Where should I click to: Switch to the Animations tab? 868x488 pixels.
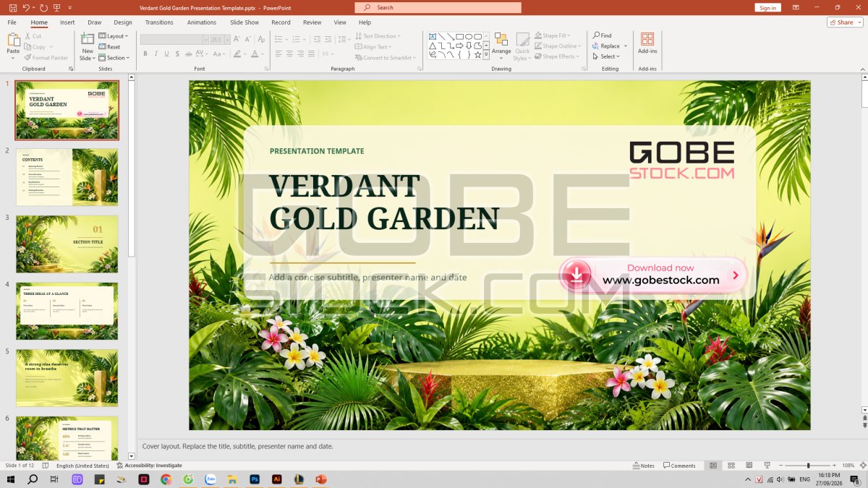[202, 22]
